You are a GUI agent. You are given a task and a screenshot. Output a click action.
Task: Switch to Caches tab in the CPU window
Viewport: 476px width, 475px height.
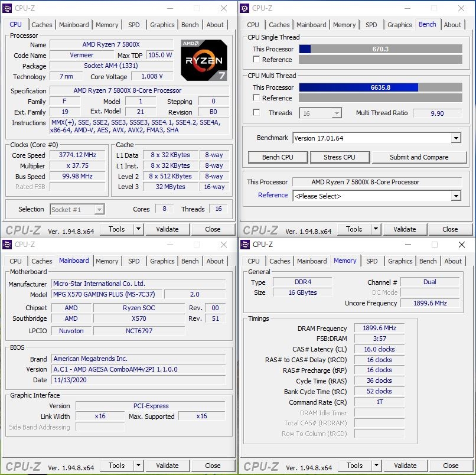click(x=42, y=25)
